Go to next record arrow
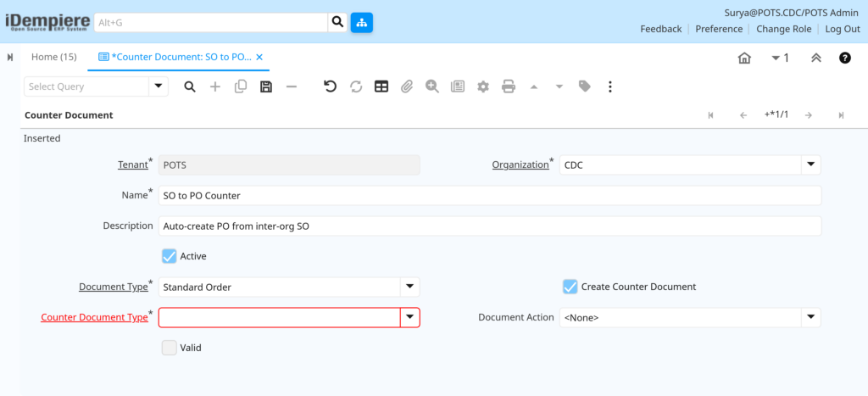 808,115
